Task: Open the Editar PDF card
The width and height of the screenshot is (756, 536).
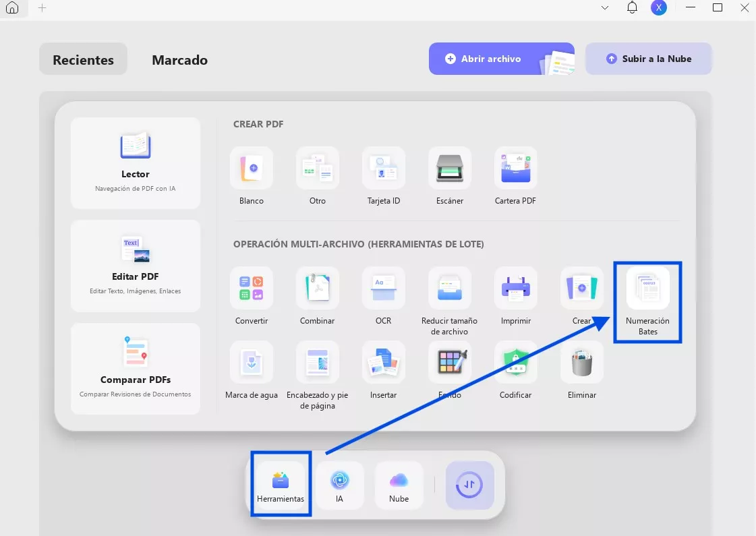Action: [135, 266]
